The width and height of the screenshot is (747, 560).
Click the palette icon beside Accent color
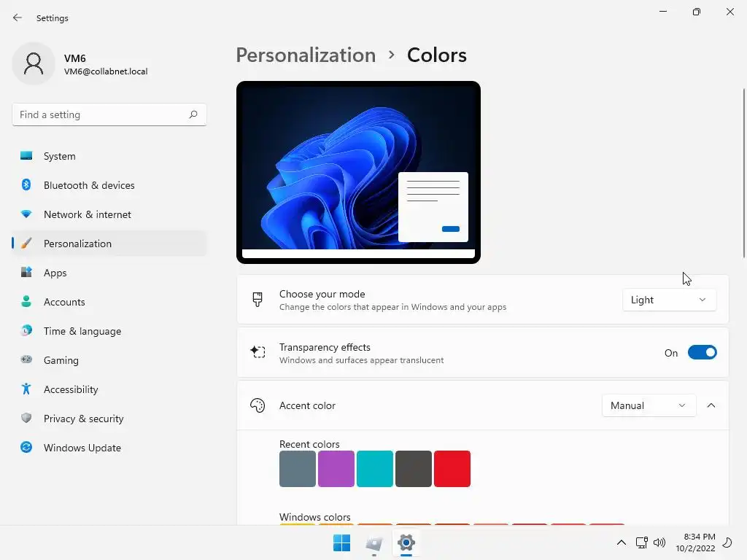pyautogui.click(x=258, y=405)
